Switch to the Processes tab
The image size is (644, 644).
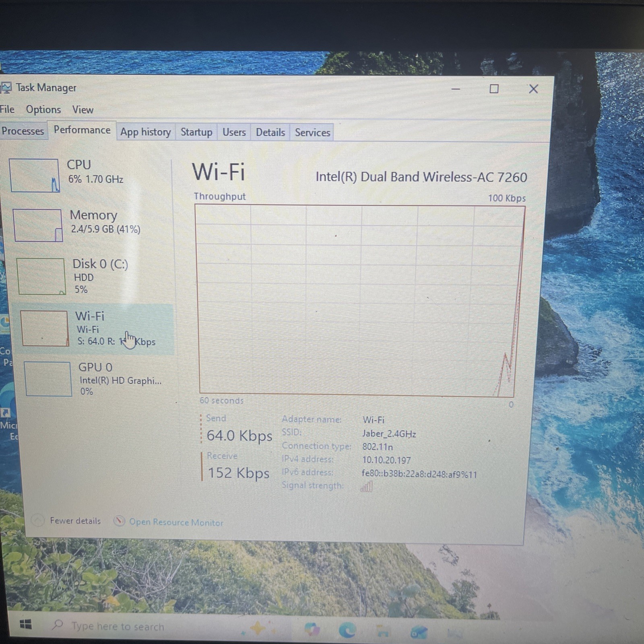[23, 131]
